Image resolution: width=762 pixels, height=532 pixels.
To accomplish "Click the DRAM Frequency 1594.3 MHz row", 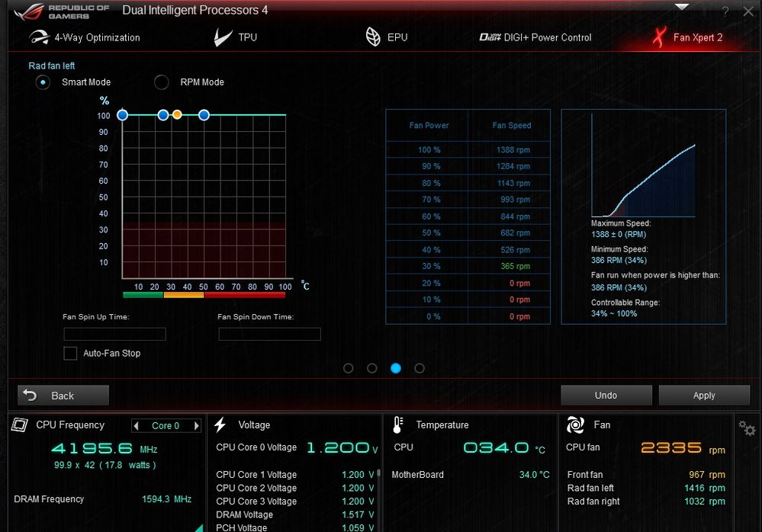I will pyautogui.click(x=102, y=499).
